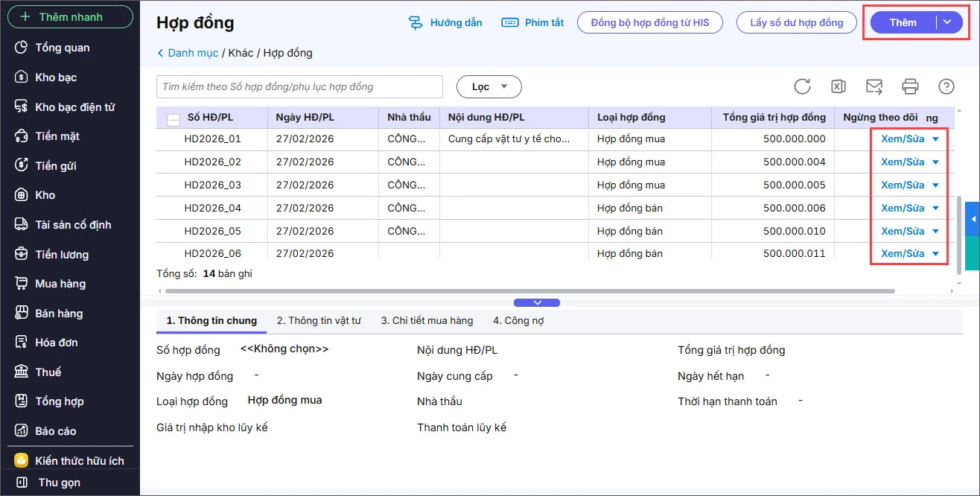
Task: Focus the contract number search field
Action: coord(299,87)
